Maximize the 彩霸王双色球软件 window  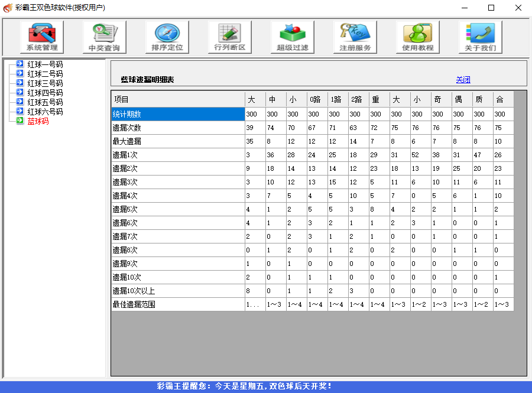point(491,8)
